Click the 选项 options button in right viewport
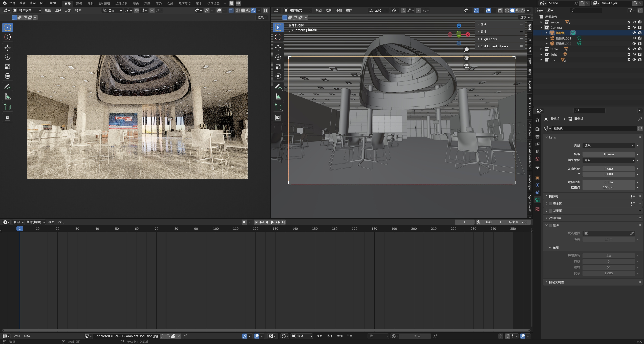 point(525,17)
